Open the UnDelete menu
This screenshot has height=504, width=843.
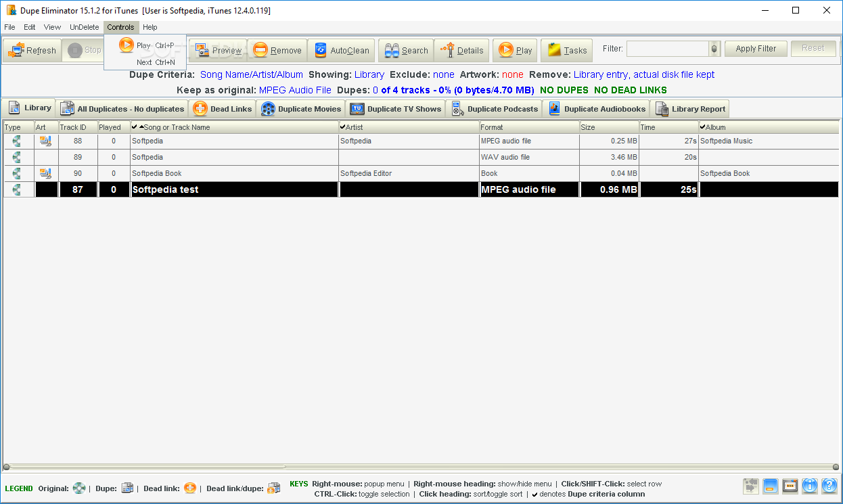pyautogui.click(x=85, y=27)
